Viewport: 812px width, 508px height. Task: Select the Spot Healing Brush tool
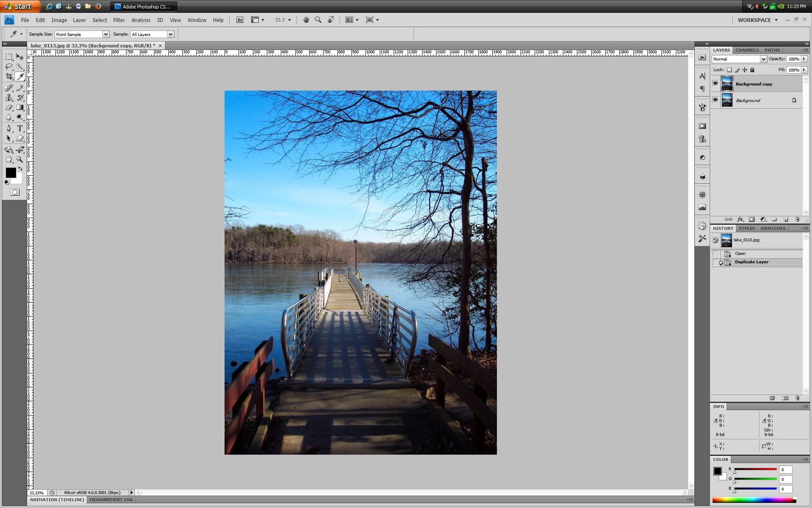[9, 88]
